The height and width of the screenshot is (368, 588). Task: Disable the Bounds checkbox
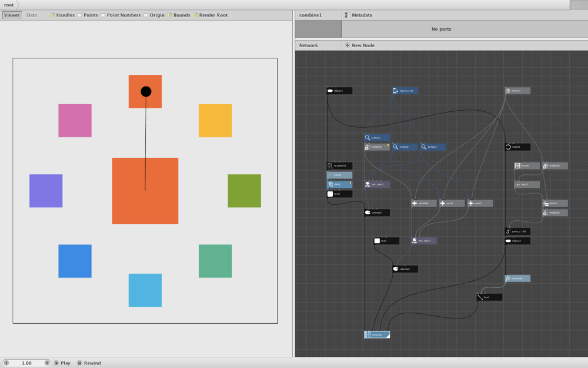click(169, 15)
